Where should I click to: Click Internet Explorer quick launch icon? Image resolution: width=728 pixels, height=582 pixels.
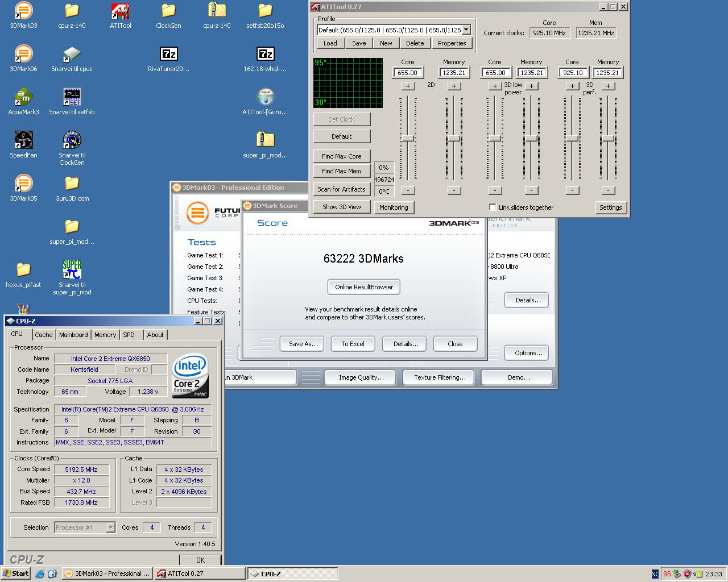click(39, 574)
